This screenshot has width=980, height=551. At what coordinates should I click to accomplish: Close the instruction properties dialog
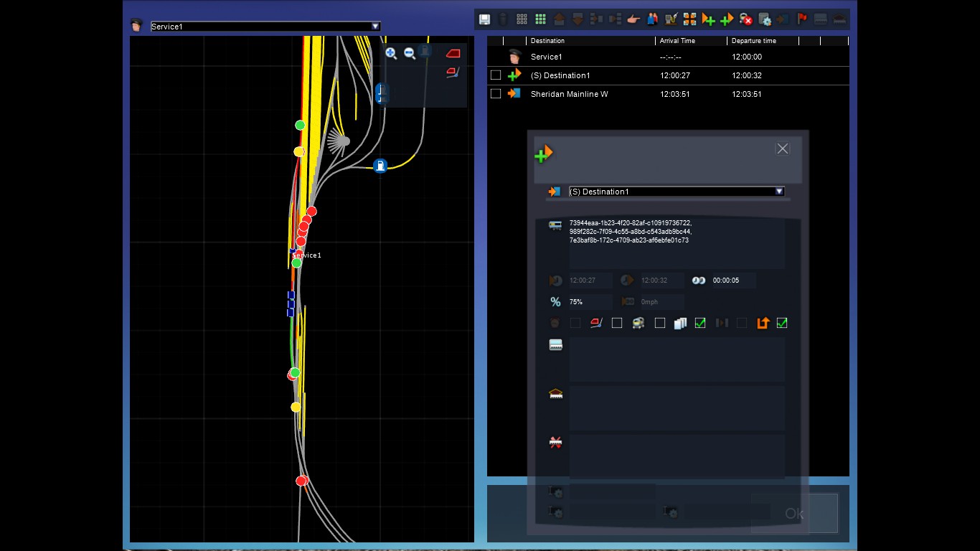coord(783,149)
